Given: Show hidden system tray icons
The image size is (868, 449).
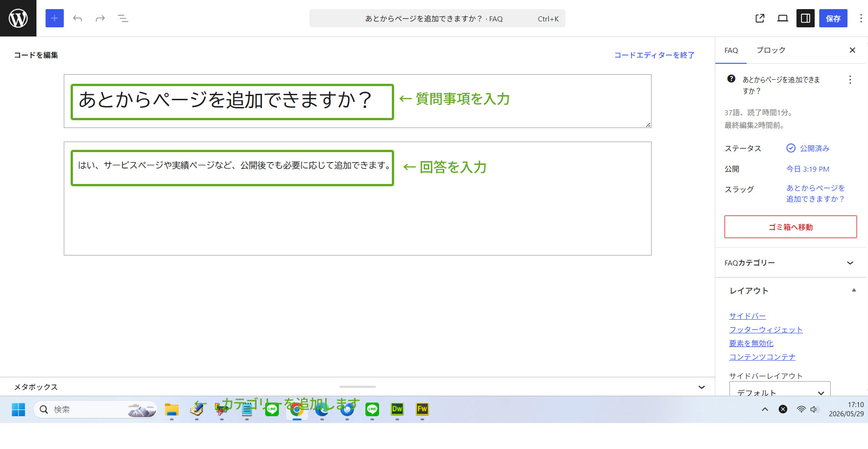Looking at the screenshot, I should tap(765, 409).
